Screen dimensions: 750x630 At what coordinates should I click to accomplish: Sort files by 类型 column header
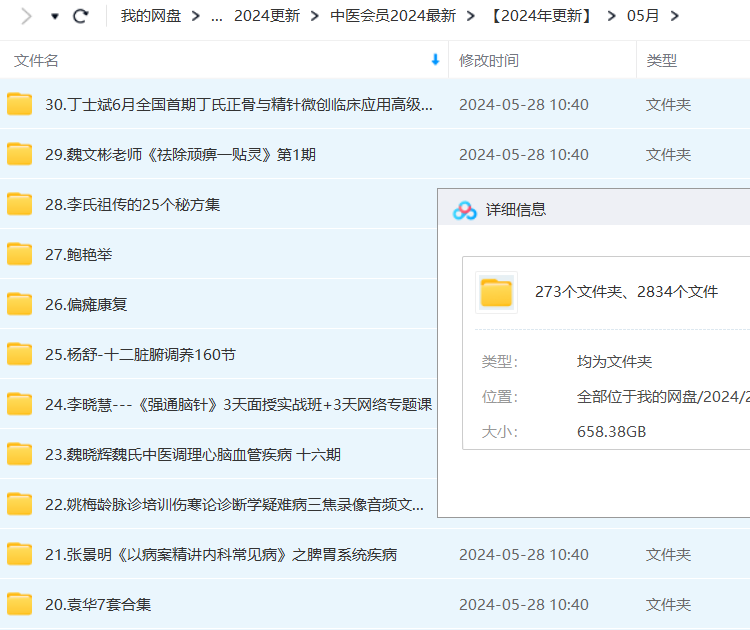pyautogui.click(x=661, y=60)
